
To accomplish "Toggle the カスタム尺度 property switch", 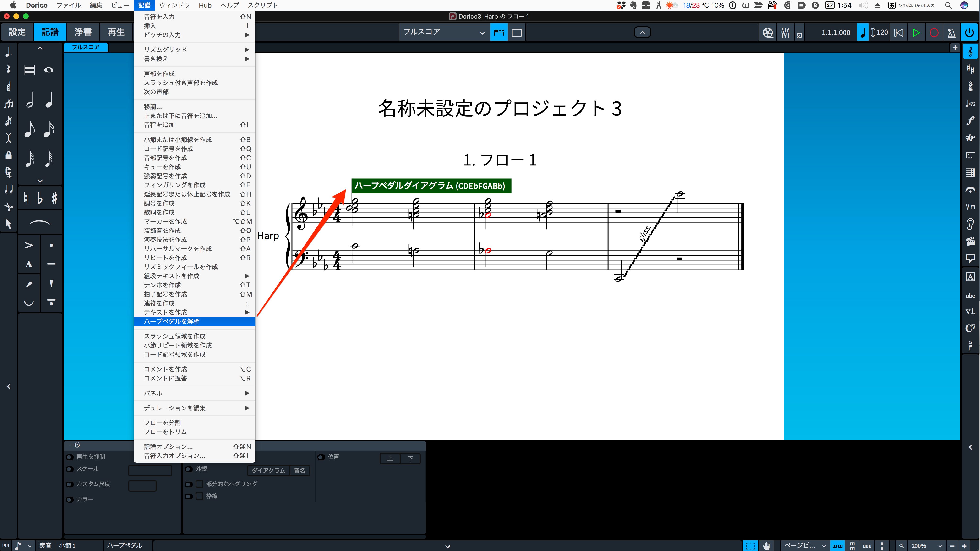I will [x=70, y=485].
